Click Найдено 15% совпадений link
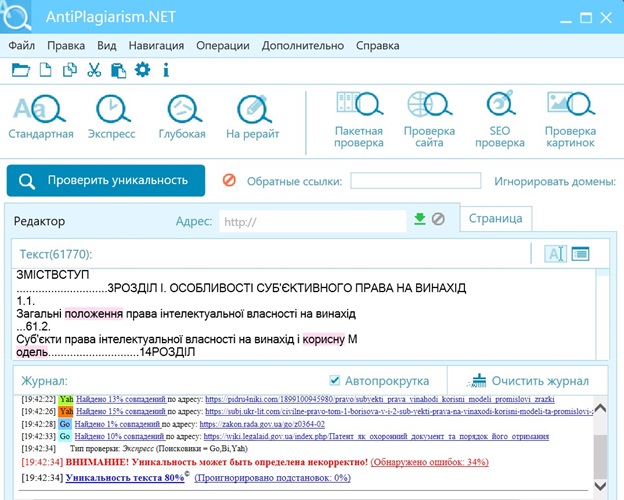This screenshot has width=624, height=500. [x=121, y=412]
